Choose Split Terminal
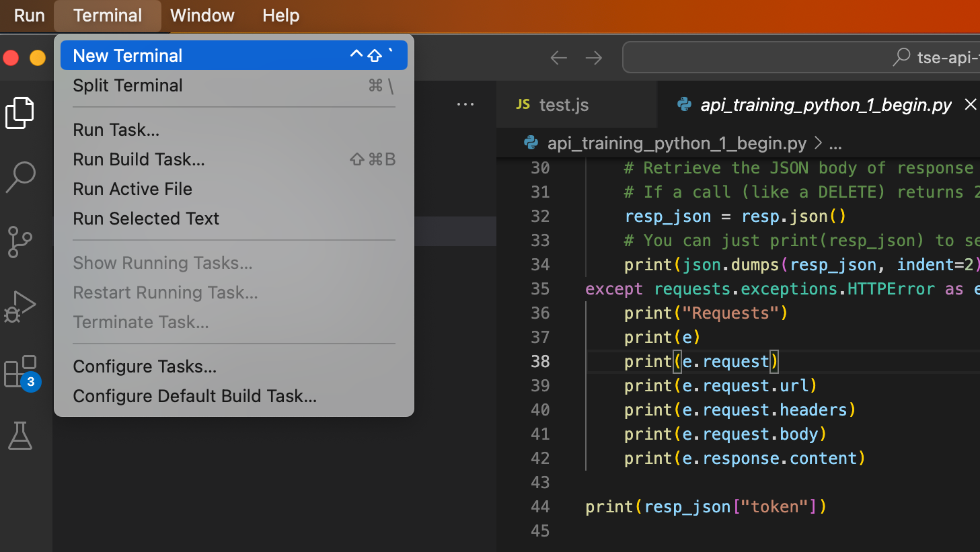The height and width of the screenshot is (552, 980). point(128,85)
